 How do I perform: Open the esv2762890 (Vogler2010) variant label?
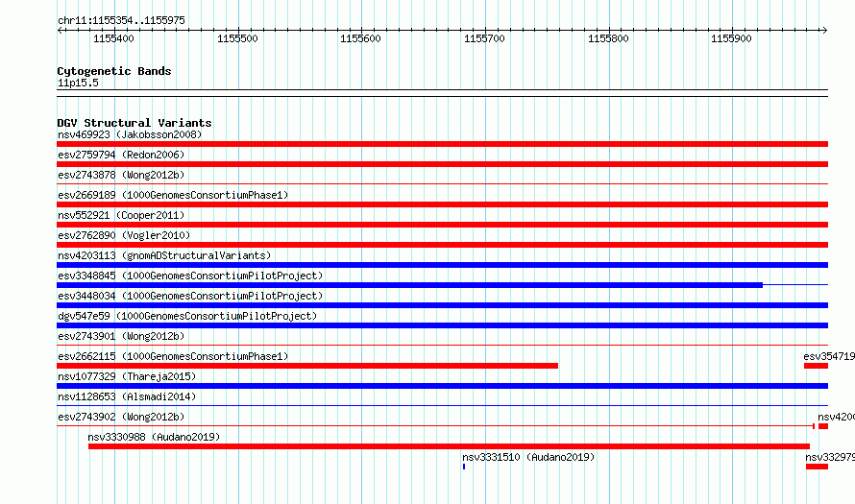pos(124,235)
